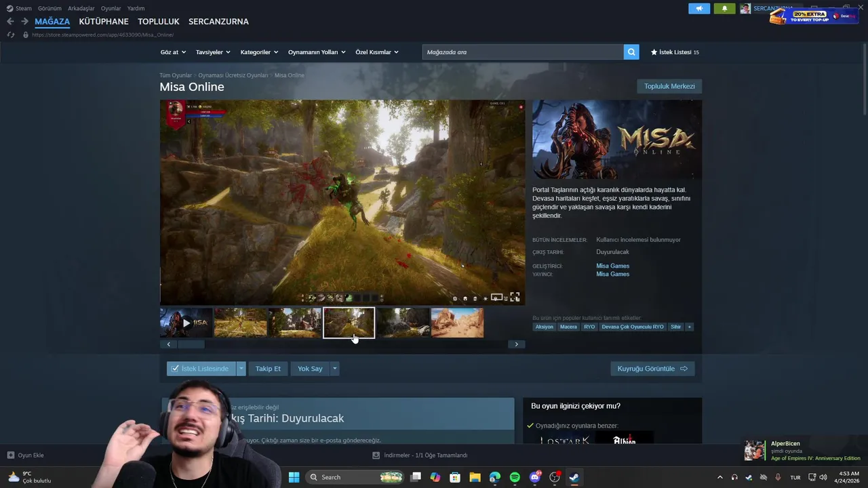This screenshot has width=868, height=488.
Task: Open the Misa Games publisher link
Action: 613,274
